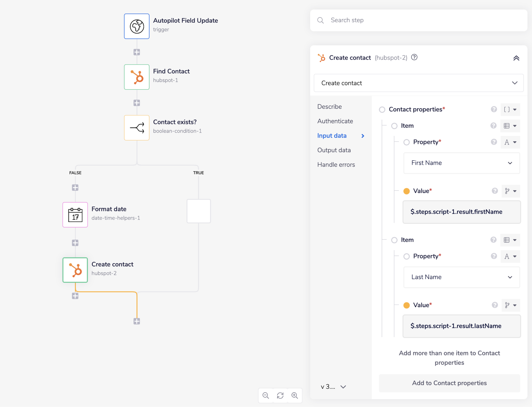The image size is (532, 407).
Task: Open the Last Name property dropdown
Action: 461,277
